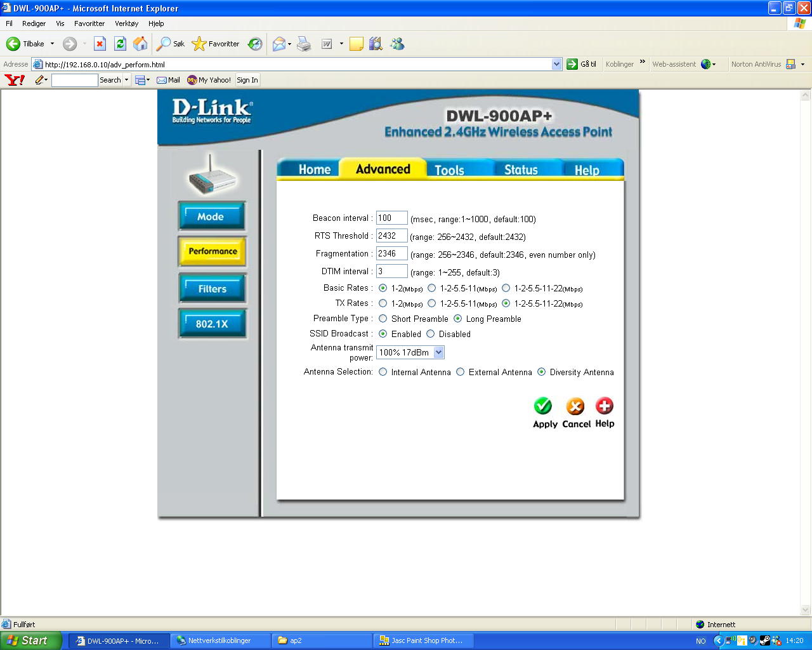812x650 pixels.
Task: Open the Norton AntiVirus dropdown arrow
Action: tap(802, 64)
